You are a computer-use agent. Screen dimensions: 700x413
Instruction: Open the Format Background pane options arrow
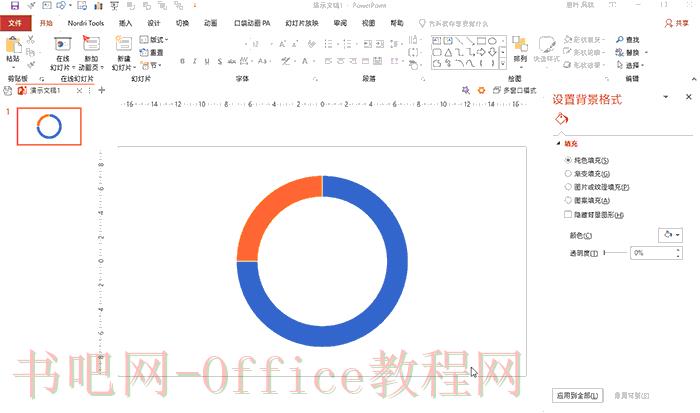(666, 97)
